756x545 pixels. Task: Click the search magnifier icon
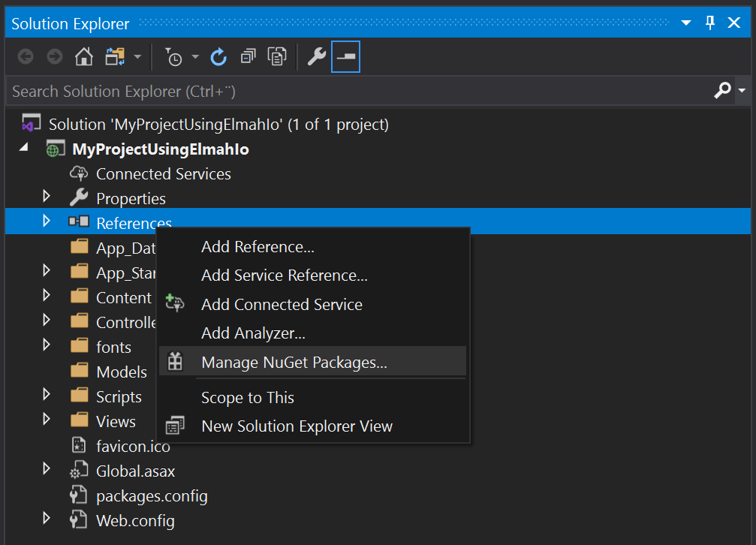tap(721, 91)
